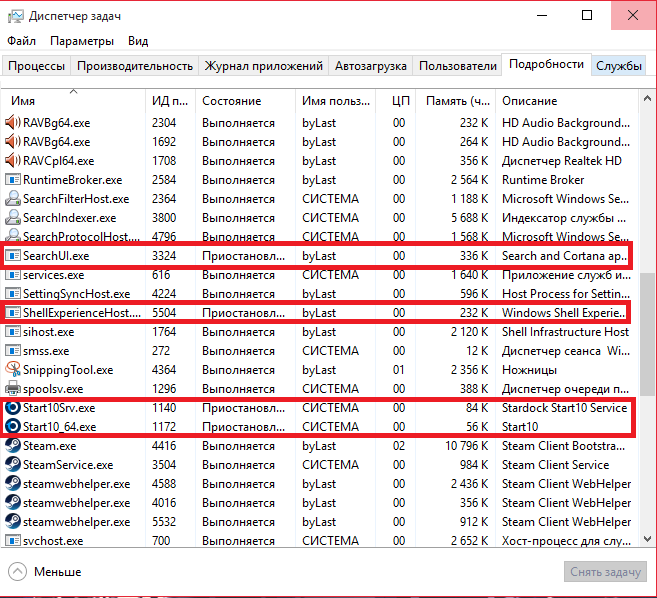The width and height of the screenshot is (657, 598).
Task: Click the scrollbar down arrow
Action: click(x=647, y=538)
